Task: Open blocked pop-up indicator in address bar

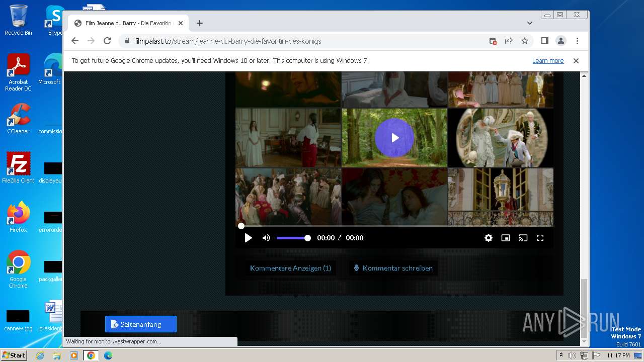Action: coord(493,41)
